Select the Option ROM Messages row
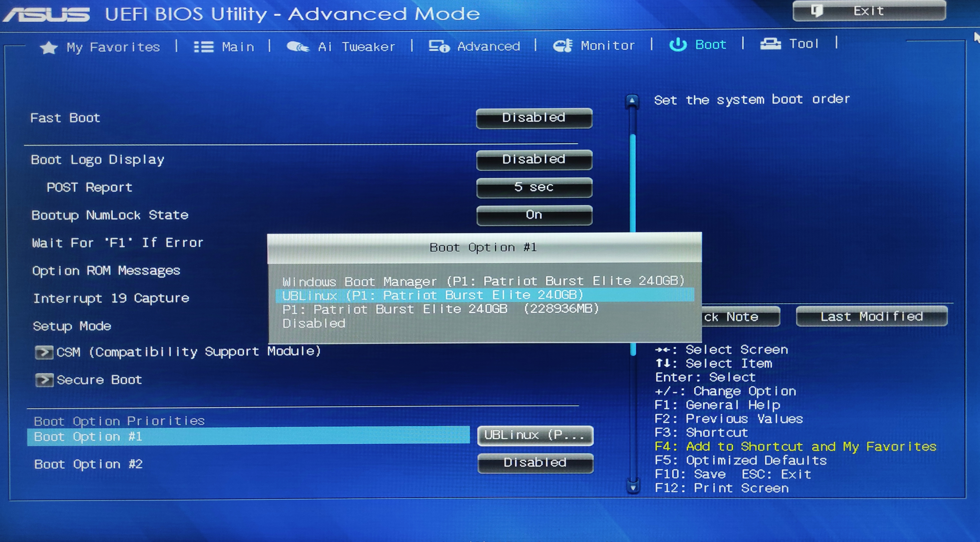Viewport: 980px width, 542px height. pos(106,271)
